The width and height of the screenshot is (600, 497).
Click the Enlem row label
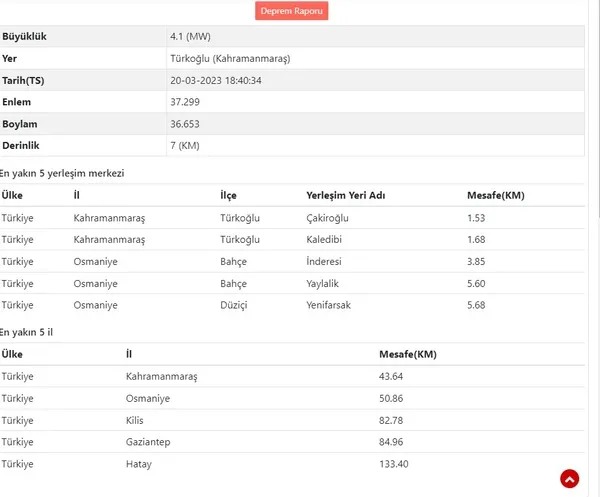tap(16, 102)
